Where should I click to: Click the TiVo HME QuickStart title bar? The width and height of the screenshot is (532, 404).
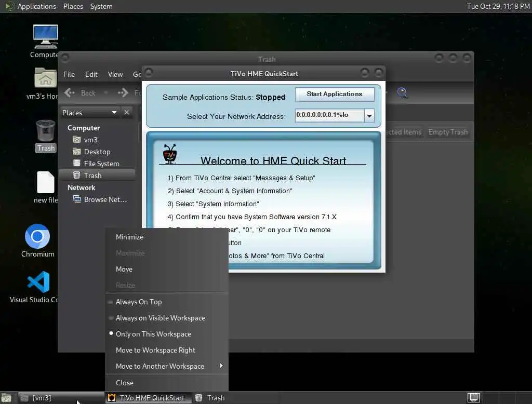pyautogui.click(x=264, y=74)
